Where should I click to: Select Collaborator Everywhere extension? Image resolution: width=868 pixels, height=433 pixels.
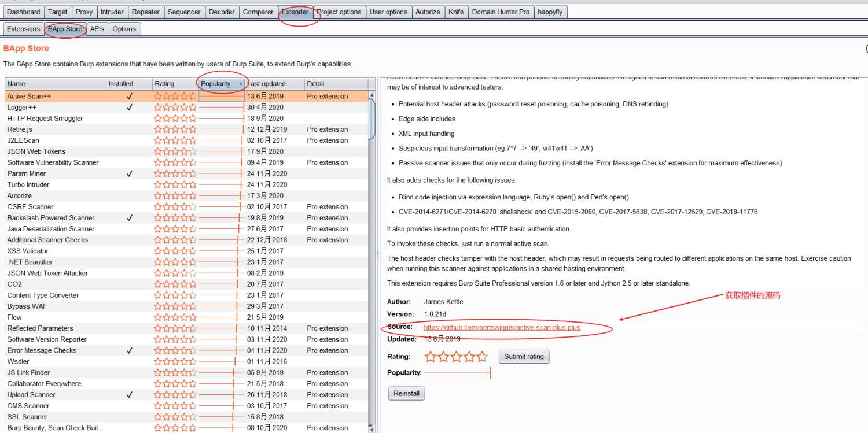point(186,383)
